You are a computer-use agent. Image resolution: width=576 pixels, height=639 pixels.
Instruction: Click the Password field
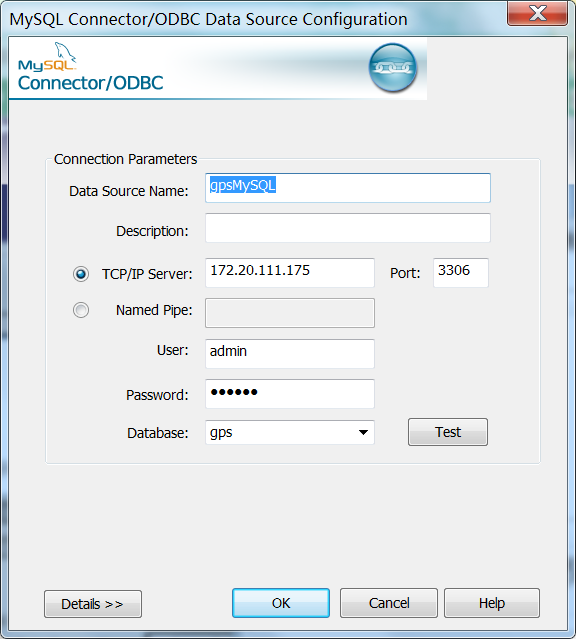(290, 394)
